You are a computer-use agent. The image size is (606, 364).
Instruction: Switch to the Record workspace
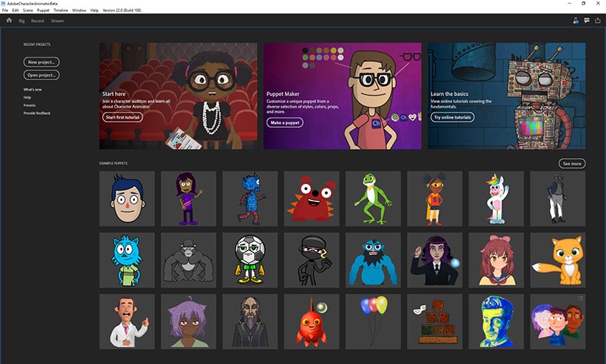[37, 21]
